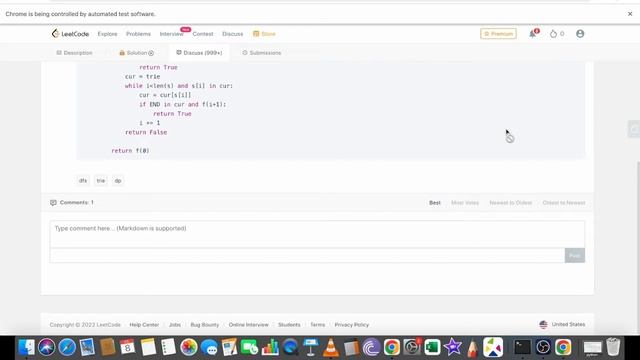
Task: Open Excel from the dock
Action: [x=432, y=347]
